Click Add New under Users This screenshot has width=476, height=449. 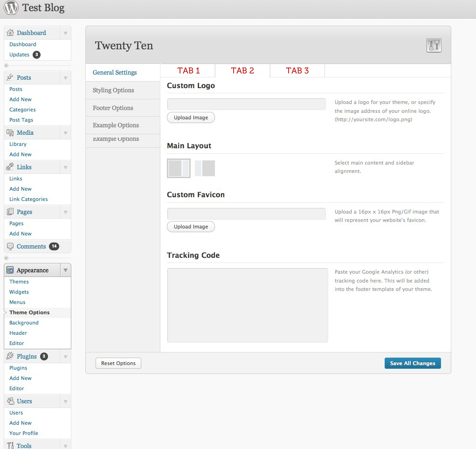[21, 423]
